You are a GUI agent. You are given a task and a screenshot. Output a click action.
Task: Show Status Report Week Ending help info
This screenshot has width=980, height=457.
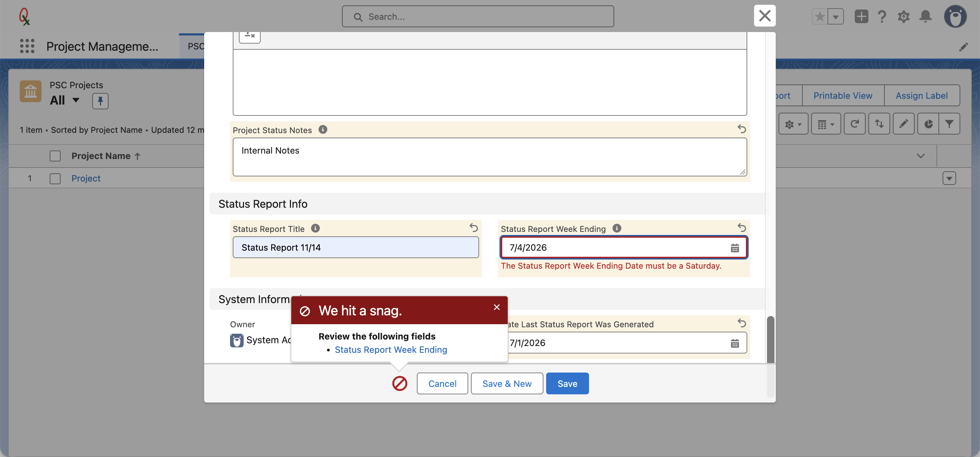pyautogui.click(x=617, y=228)
